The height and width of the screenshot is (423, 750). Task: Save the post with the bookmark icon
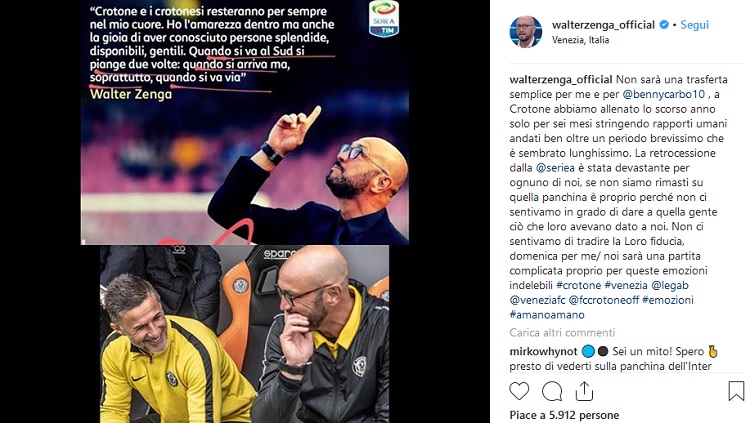click(736, 391)
